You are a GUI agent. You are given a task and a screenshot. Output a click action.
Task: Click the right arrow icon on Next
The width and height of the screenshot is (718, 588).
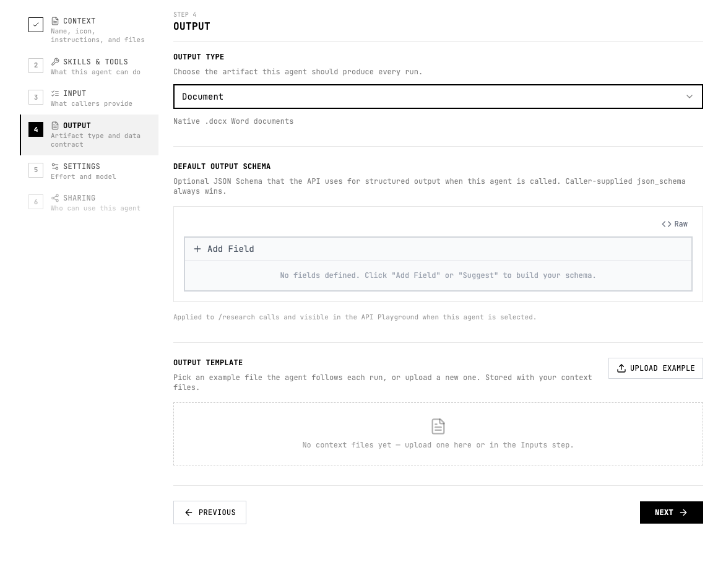click(683, 512)
